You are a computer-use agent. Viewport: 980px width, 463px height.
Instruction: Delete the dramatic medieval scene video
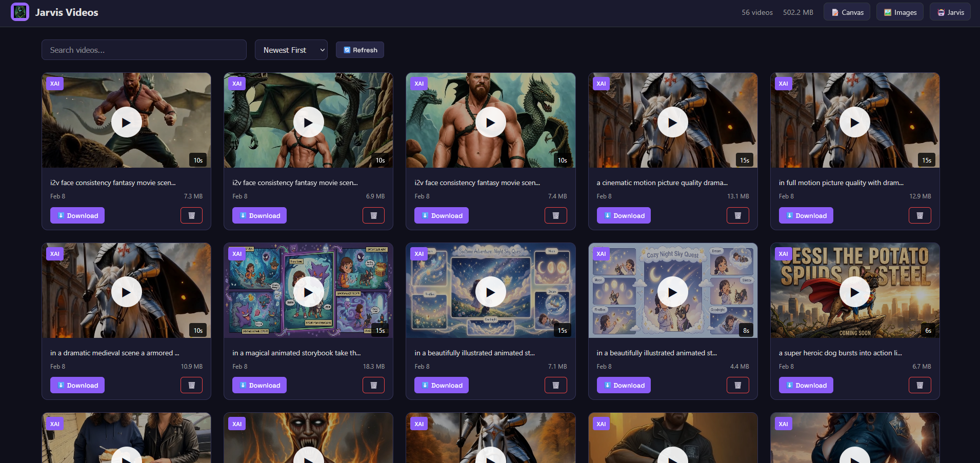[x=191, y=385]
